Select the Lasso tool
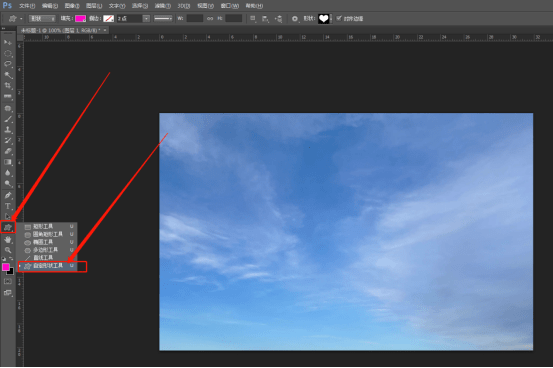 8,64
